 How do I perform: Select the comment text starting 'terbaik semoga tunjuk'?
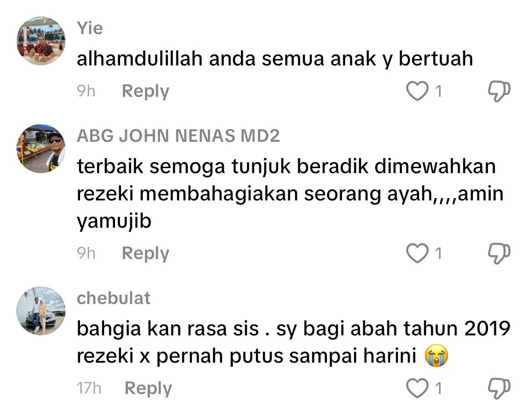pyautogui.click(x=290, y=194)
